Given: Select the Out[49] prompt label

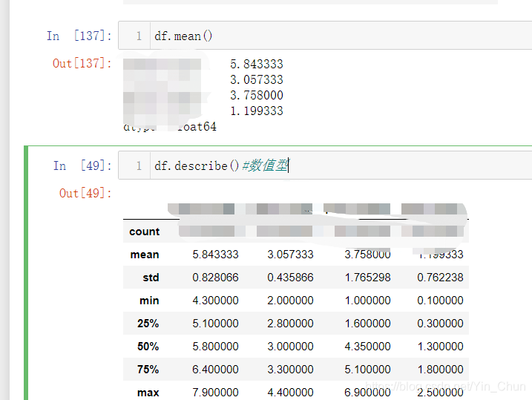Looking at the screenshot, I should (x=85, y=193).
